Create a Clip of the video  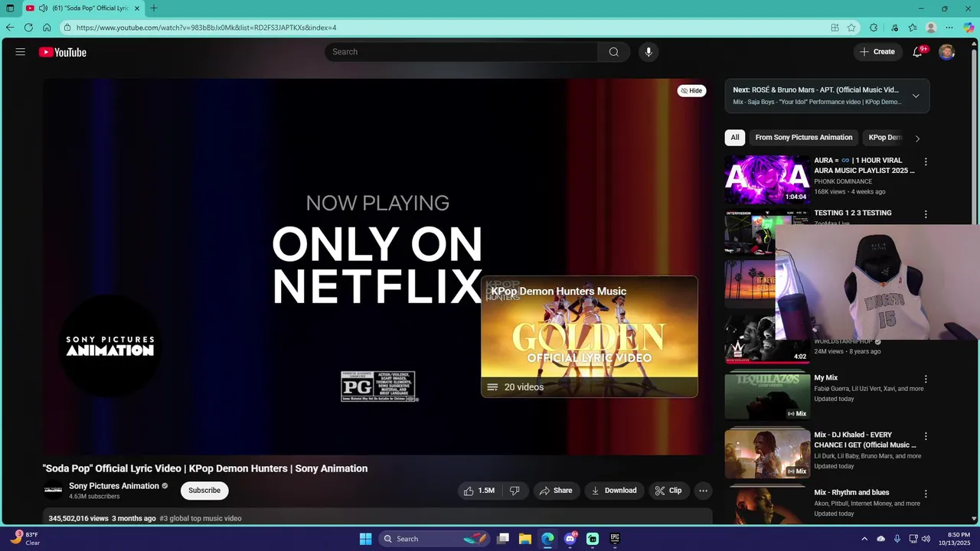668,491
